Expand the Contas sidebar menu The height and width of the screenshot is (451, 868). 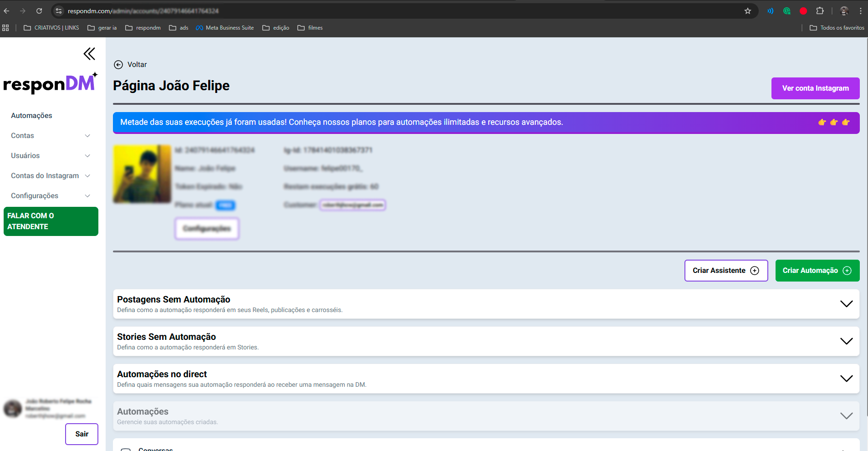pyautogui.click(x=50, y=136)
